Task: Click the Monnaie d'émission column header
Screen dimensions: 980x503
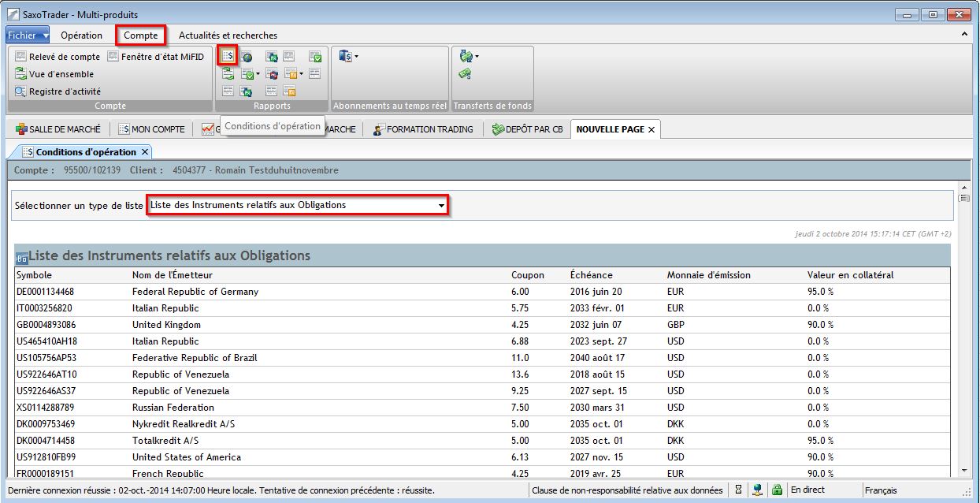Action: pos(708,275)
